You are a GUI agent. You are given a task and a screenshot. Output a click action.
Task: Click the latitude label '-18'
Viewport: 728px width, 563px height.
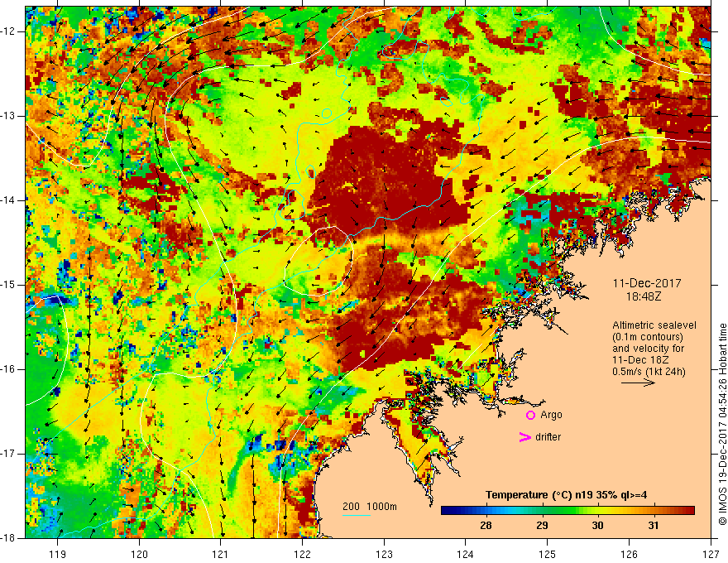(9, 538)
